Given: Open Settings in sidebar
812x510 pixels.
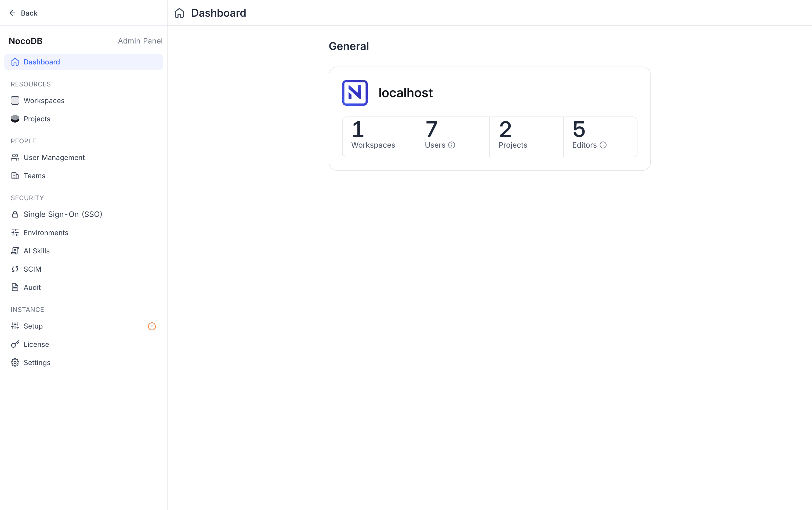Looking at the screenshot, I should [x=83, y=362].
